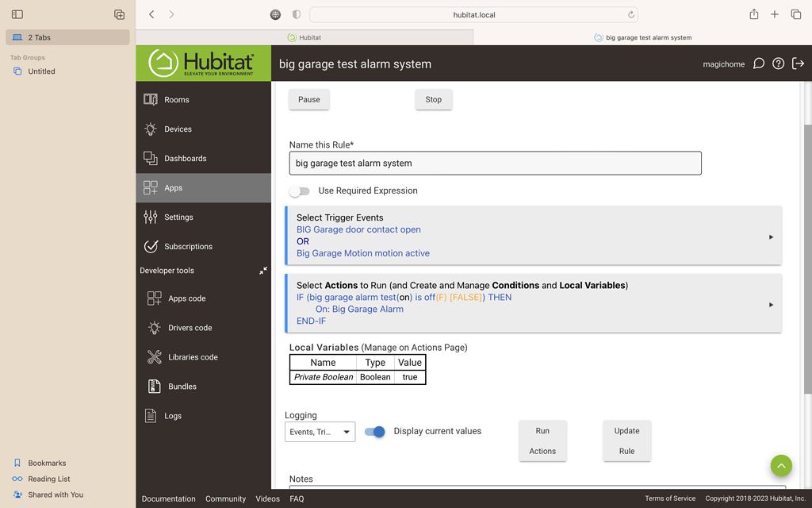
Task: Open help using question mark icon
Action: coord(778,63)
